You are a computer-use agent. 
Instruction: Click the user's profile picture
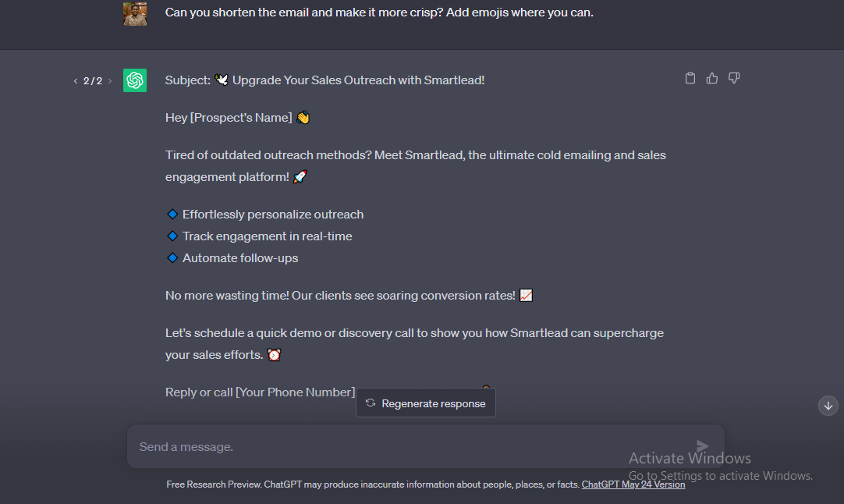click(135, 13)
